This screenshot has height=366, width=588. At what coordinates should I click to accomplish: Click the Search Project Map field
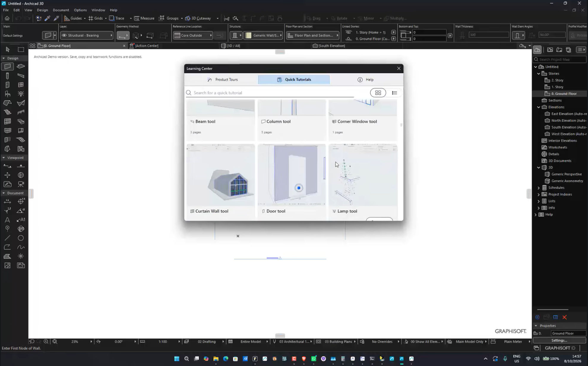point(559,59)
